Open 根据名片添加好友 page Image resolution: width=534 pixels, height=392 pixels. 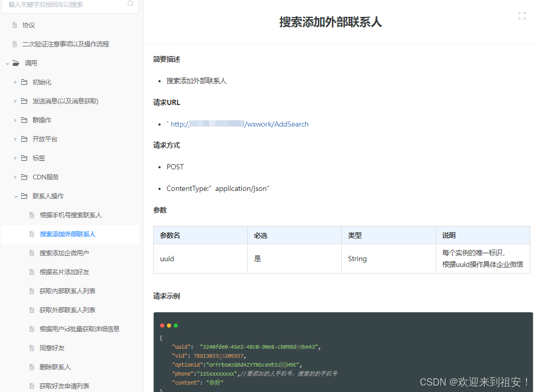64,272
